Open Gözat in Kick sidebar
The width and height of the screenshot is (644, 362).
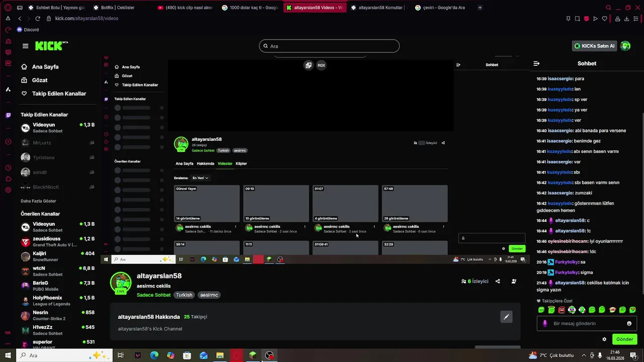[34, 80]
